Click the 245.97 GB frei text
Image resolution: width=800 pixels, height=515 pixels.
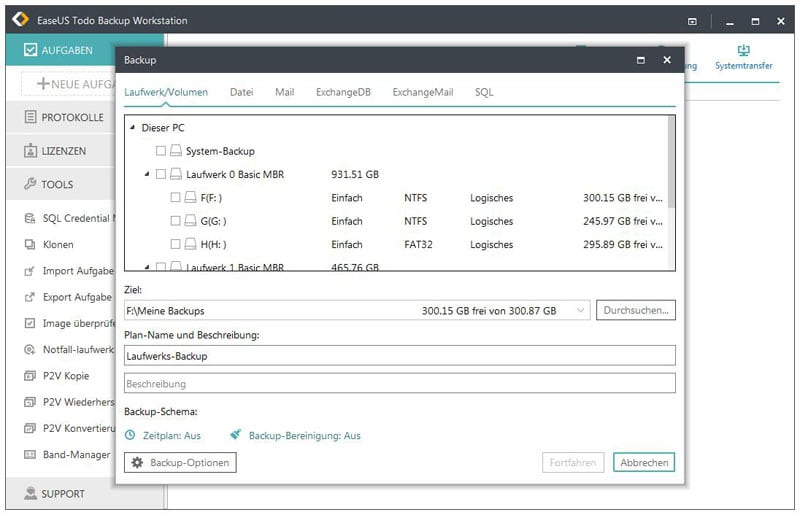tap(622, 221)
